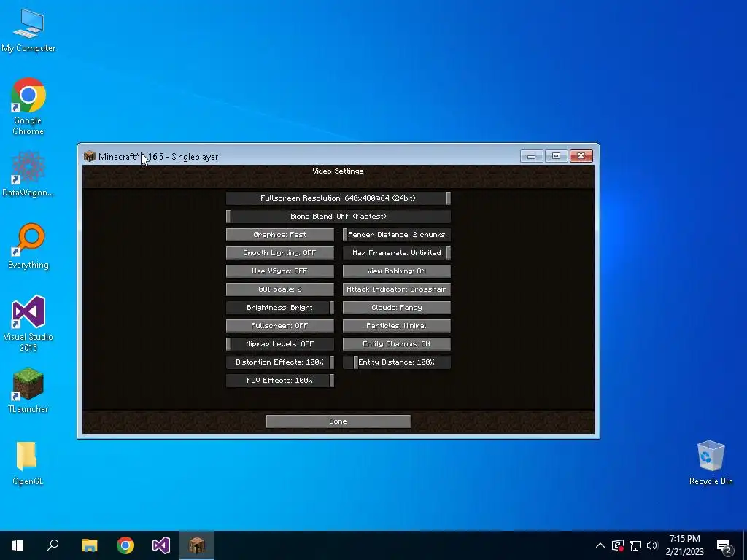747x560 pixels.
Task: Select the Everything search desktop shortcut
Action: click(28, 246)
